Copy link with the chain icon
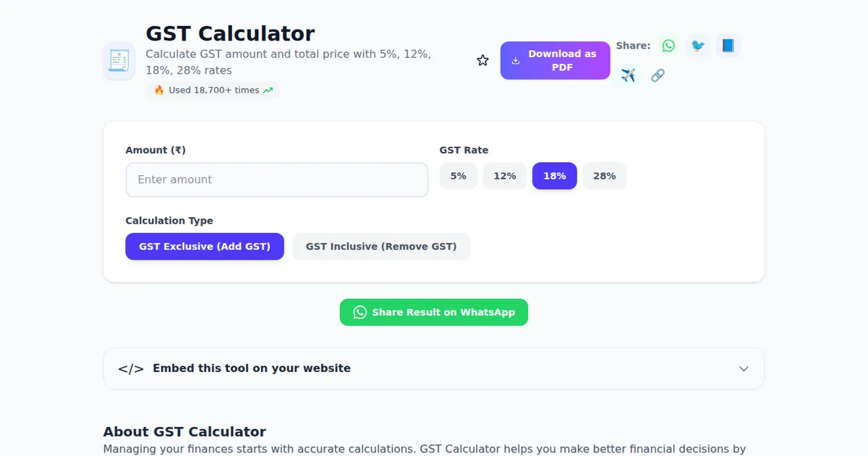This screenshot has height=456, width=868. click(658, 75)
